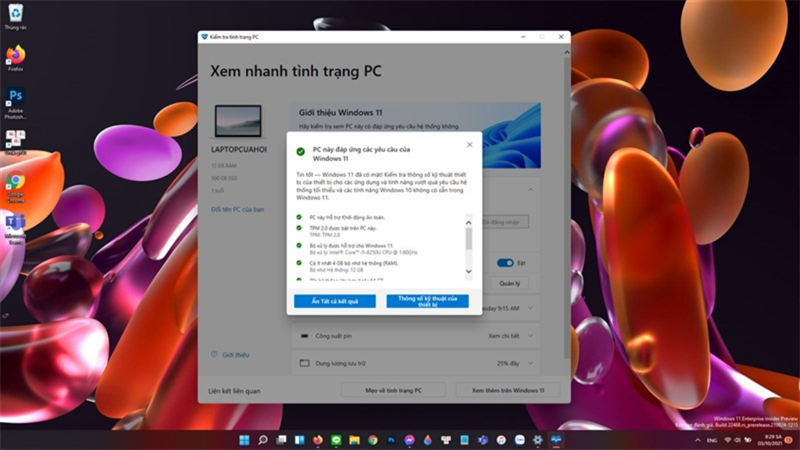This screenshot has width=800, height=450.
Task: Open Adobe Photoshop desktop shortcut
Action: click(15, 103)
